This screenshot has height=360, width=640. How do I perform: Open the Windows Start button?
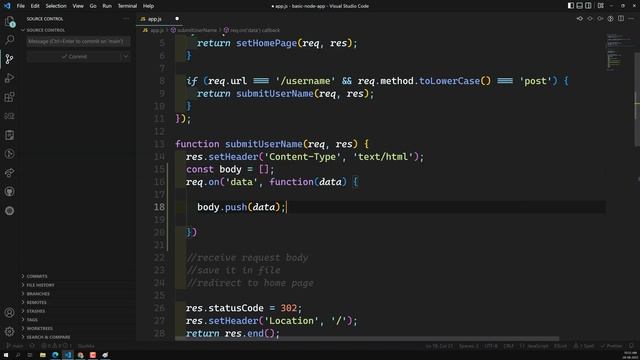coord(6,355)
